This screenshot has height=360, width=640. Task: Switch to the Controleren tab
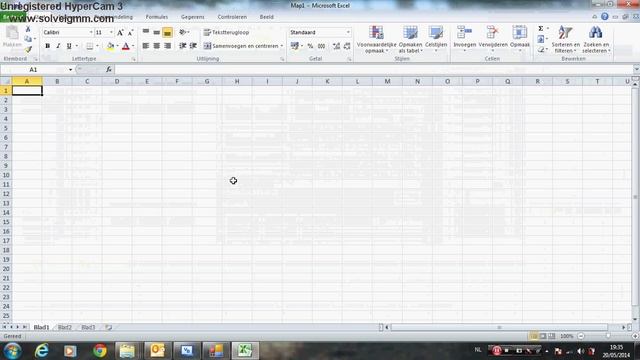(232, 17)
